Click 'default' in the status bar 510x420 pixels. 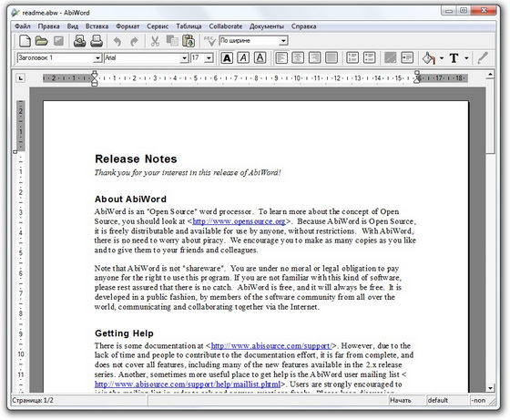click(x=438, y=400)
